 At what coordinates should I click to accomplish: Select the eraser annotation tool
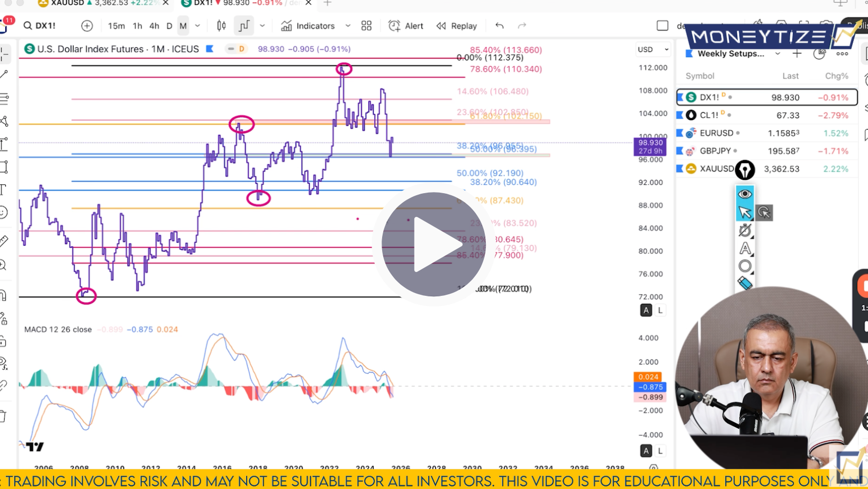click(745, 284)
